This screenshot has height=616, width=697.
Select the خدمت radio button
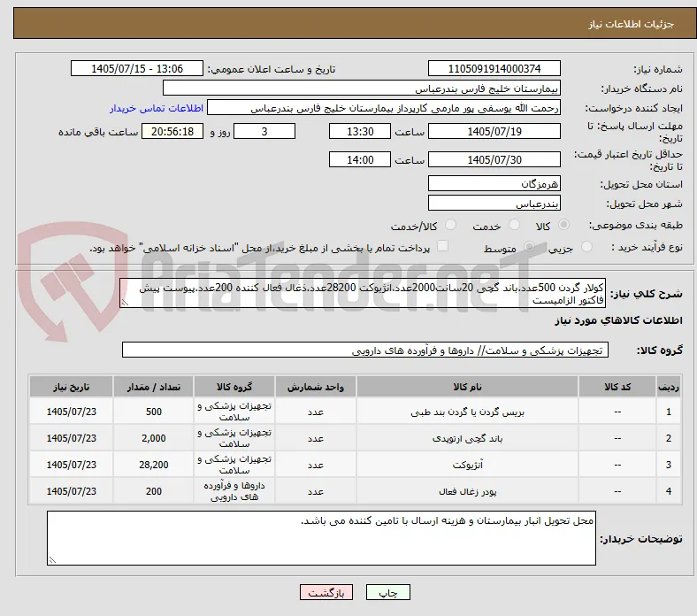click(x=514, y=225)
